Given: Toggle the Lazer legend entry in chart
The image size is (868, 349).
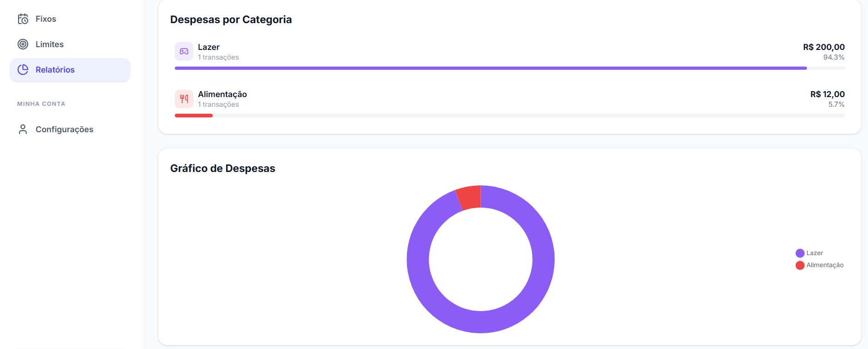Looking at the screenshot, I should pos(809,253).
